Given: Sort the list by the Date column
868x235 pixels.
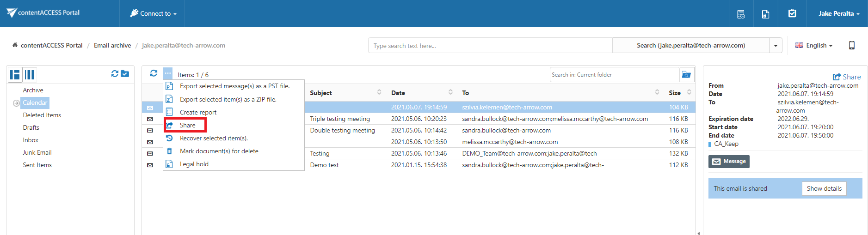Looking at the screenshot, I should click(x=398, y=93).
